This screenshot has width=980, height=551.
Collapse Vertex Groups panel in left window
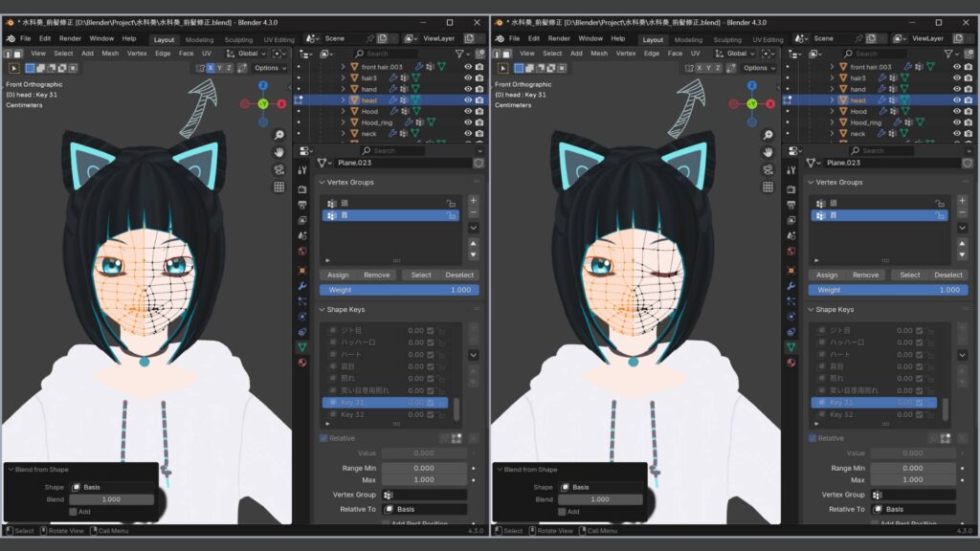(x=323, y=183)
